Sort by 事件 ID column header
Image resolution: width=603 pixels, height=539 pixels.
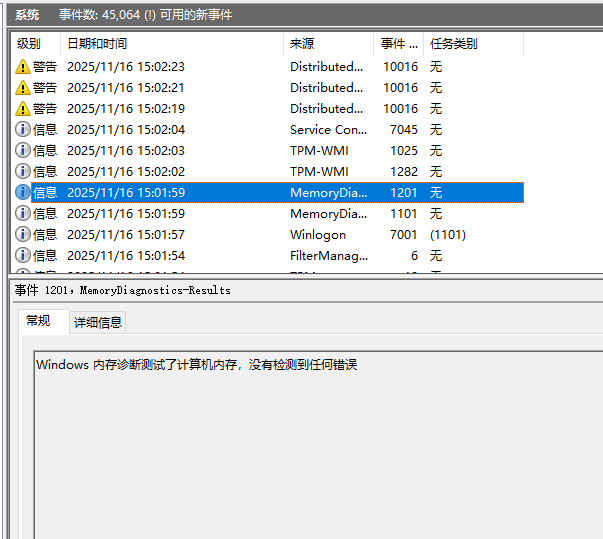click(x=399, y=44)
